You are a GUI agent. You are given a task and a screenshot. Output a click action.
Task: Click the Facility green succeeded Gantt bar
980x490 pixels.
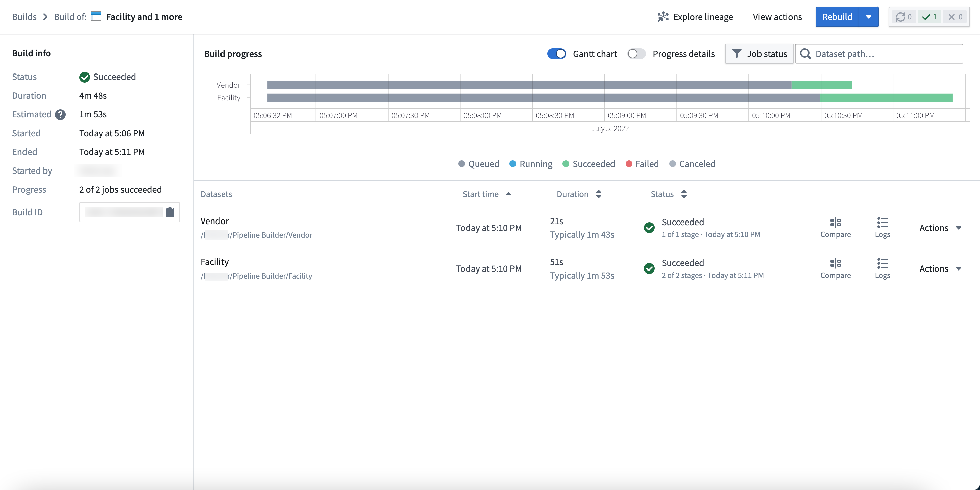coord(886,98)
